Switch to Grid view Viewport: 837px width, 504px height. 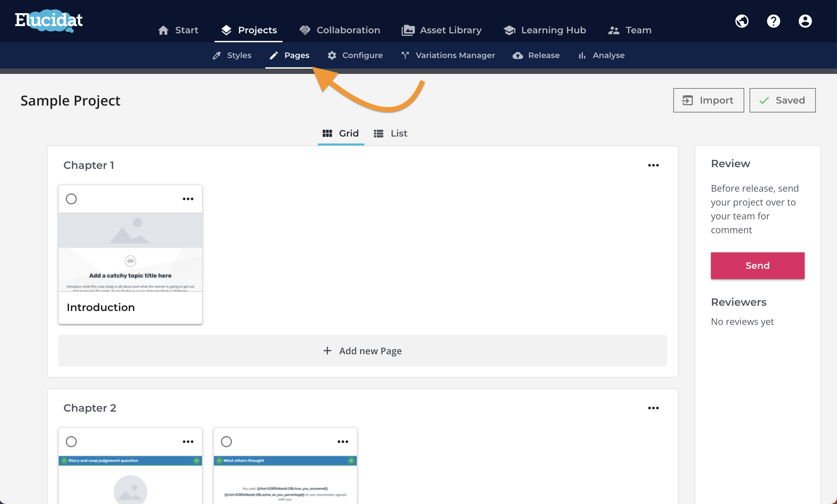click(x=341, y=133)
